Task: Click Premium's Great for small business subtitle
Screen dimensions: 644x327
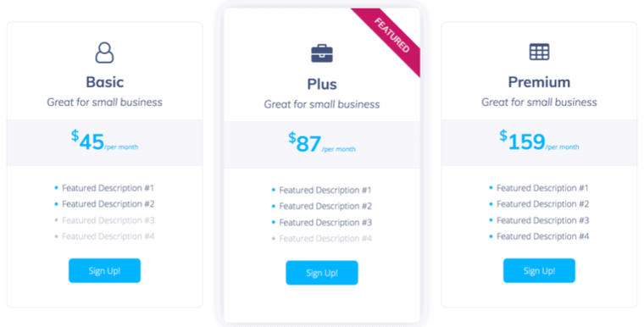Action: (539, 102)
